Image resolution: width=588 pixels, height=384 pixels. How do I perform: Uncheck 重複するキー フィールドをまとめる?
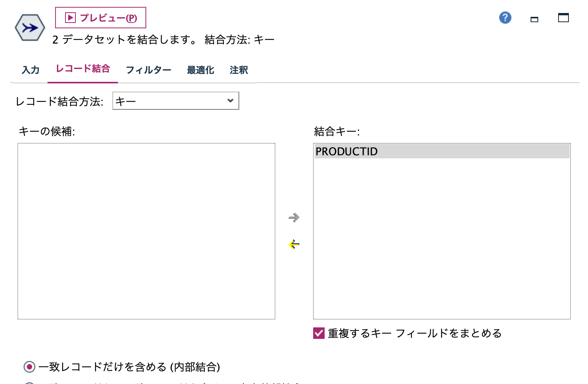pos(318,333)
